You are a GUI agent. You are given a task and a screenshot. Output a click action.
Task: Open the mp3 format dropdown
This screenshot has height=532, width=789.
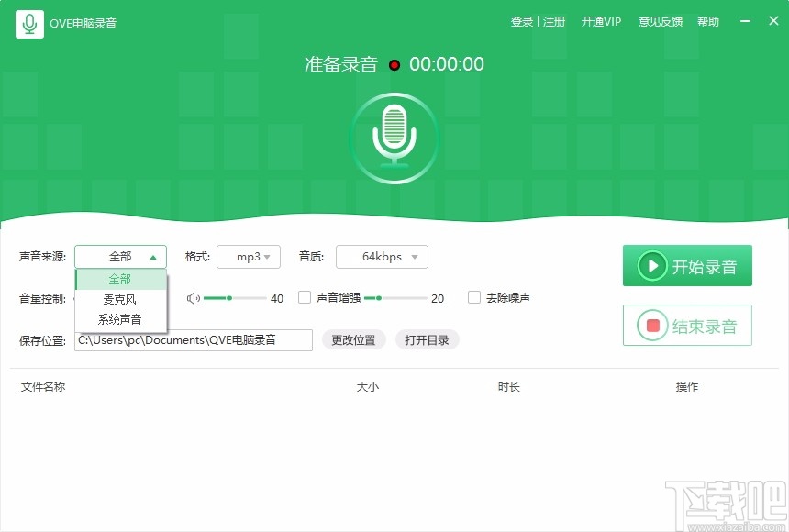[x=248, y=257]
